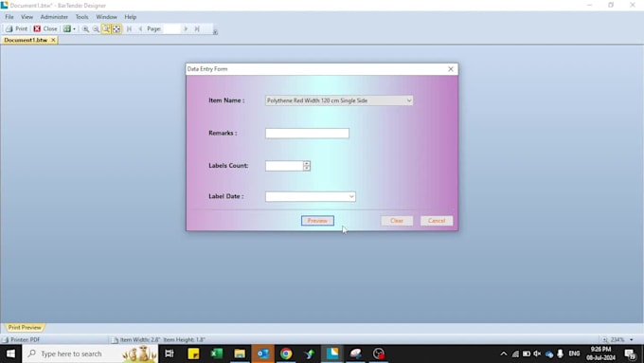644x363 pixels.
Task: Switch to Outlook in the taskbar
Action: 263,354
